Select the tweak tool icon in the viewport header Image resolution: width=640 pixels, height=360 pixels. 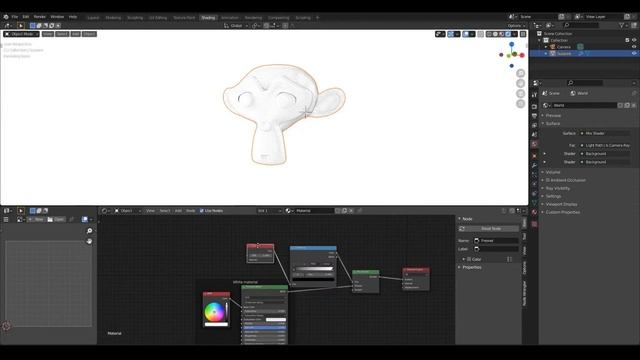[20, 25]
